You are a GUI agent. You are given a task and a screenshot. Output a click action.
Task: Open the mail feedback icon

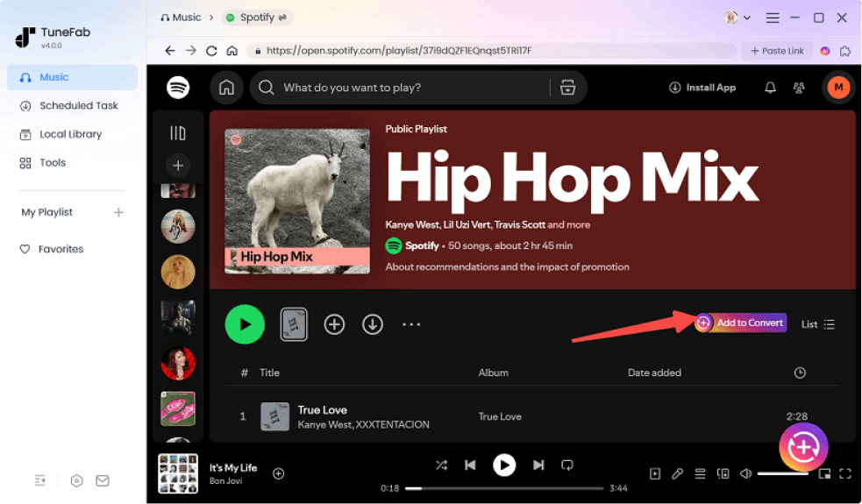[103, 481]
